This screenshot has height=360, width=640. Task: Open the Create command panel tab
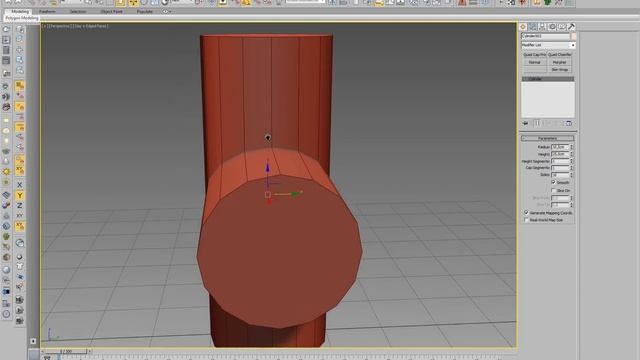click(523, 27)
